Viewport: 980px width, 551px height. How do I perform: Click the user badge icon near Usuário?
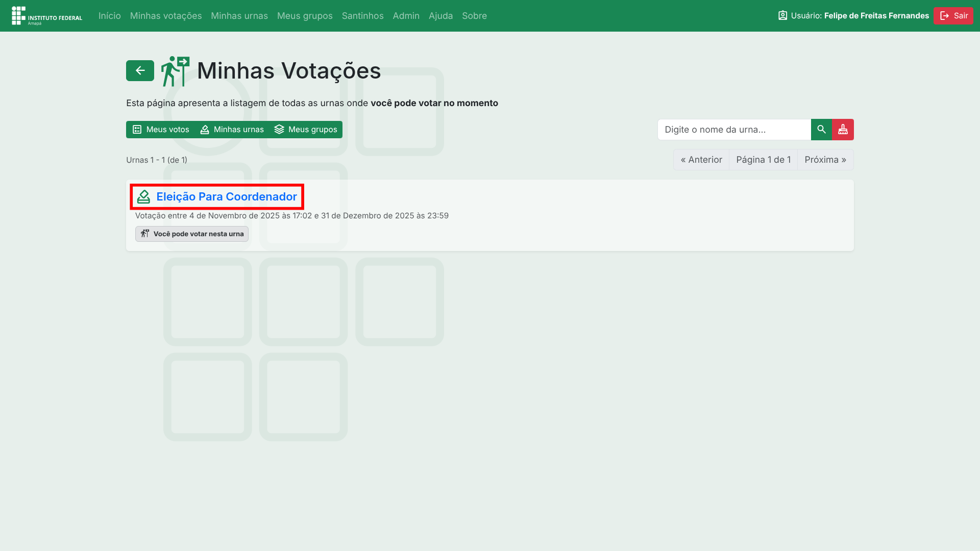coord(782,16)
